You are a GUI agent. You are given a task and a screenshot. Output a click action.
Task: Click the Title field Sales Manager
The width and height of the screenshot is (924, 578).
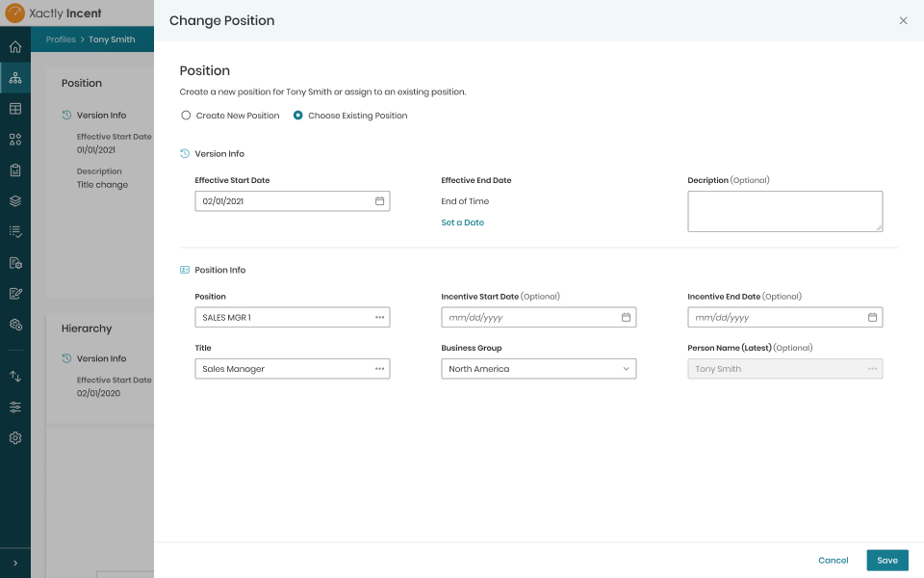[x=293, y=369]
